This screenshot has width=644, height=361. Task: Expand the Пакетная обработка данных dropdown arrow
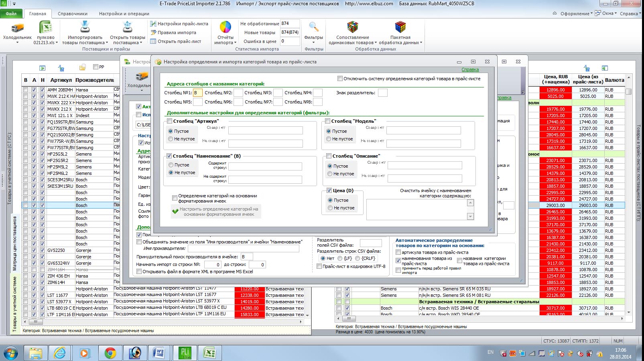tap(421, 43)
